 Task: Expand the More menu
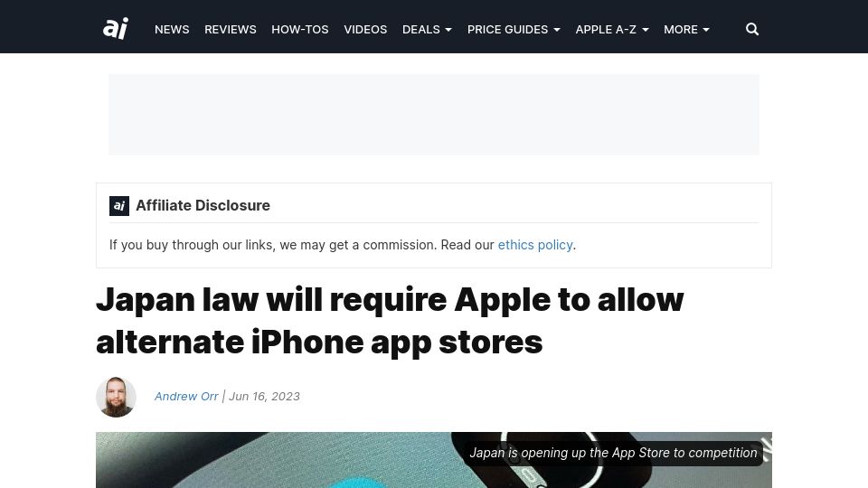click(686, 29)
